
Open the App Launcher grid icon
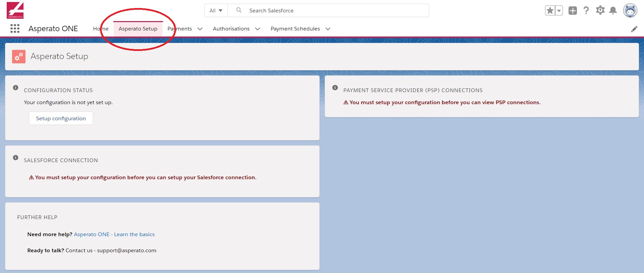tap(15, 28)
